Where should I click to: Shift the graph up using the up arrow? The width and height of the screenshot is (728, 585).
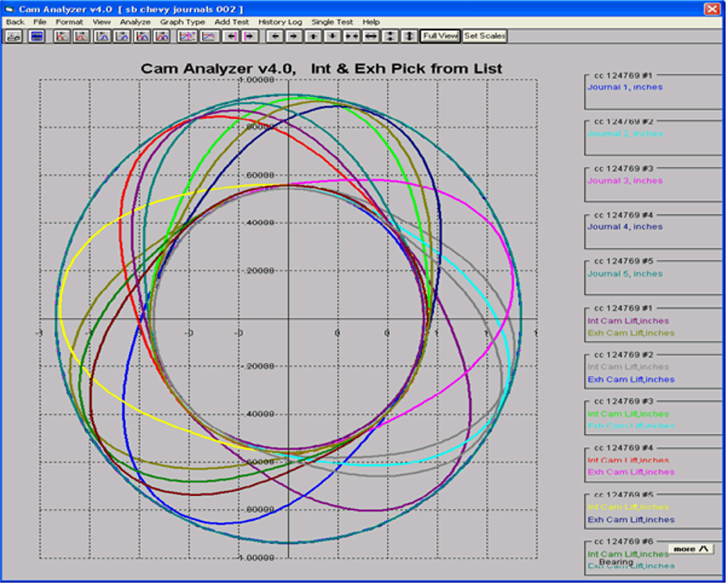point(314,36)
